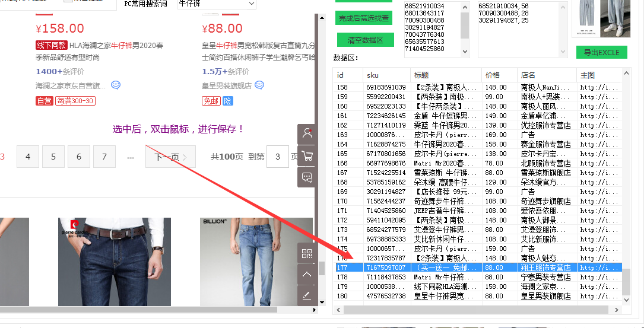The width and height of the screenshot is (644, 328).
Task: Select row 177 with sku 71675097007
Action: pyautogui.click(x=478, y=268)
